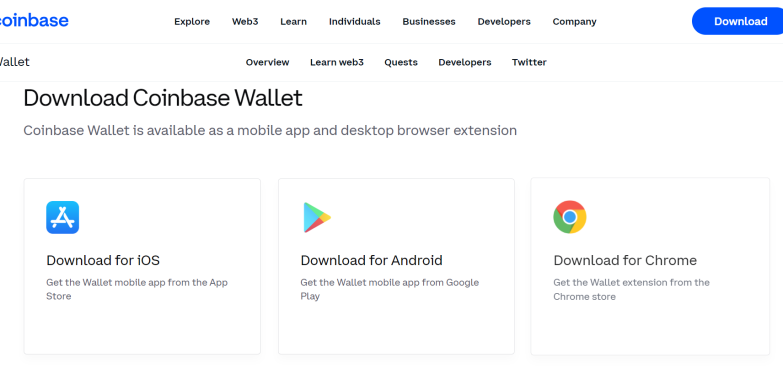Open the Web3 menu
The image size is (783, 380).
click(245, 21)
